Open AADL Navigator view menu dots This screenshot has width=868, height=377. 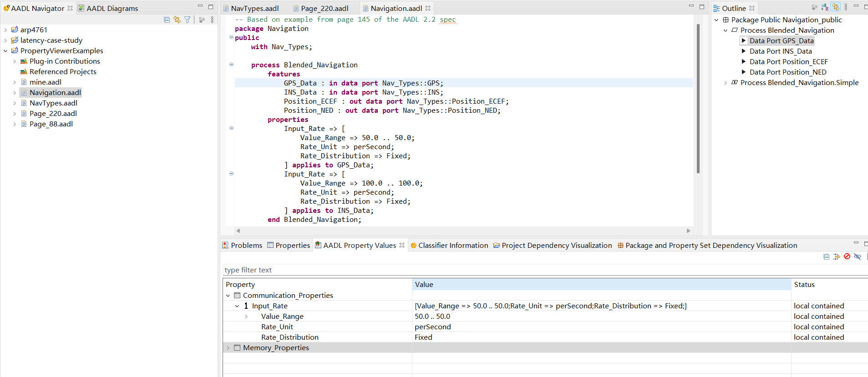click(x=212, y=20)
